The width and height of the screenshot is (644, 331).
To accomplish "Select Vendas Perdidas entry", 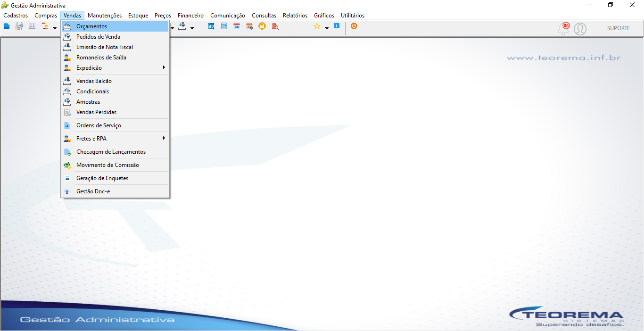I will click(x=115, y=112).
